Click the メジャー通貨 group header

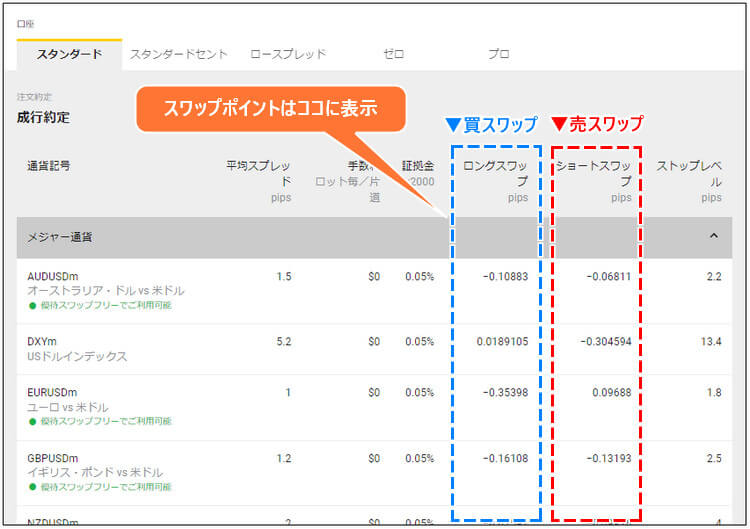374,237
